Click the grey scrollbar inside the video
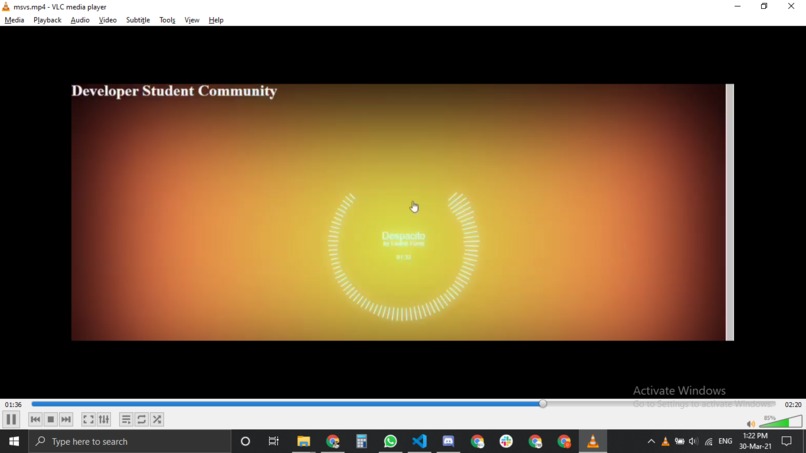806x453 pixels. (x=729, y=212)
